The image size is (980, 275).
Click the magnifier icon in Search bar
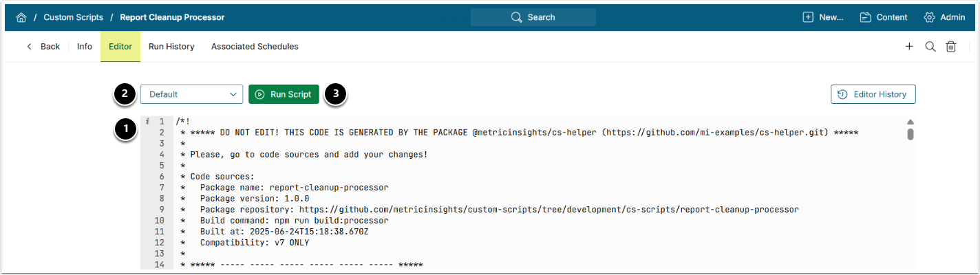point(517,17)
